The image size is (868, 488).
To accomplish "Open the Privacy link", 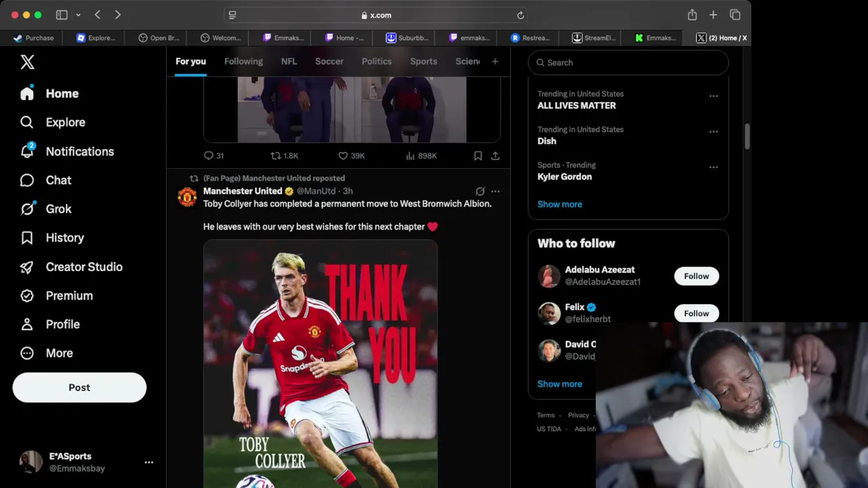I will click(x=578, y=415).
